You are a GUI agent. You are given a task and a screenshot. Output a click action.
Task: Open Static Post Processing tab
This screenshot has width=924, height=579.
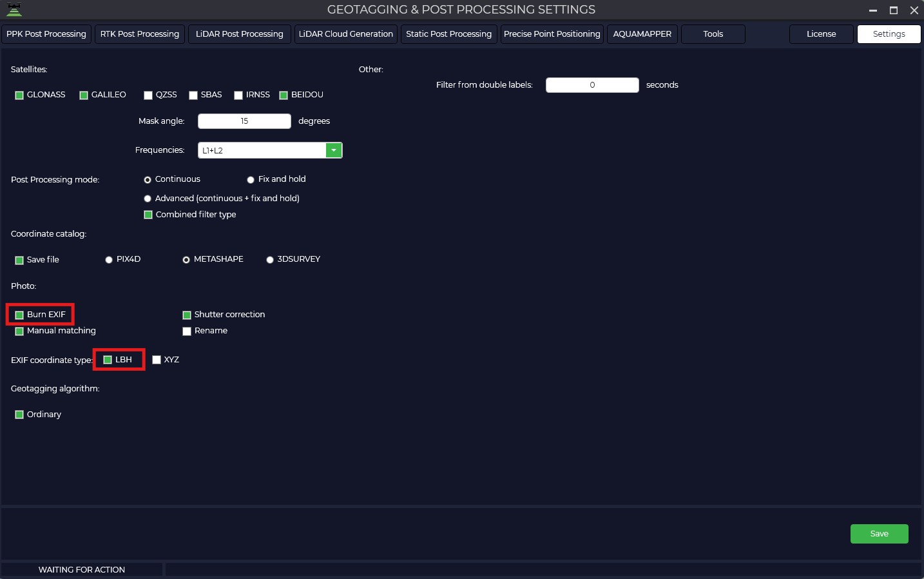pos(449,34)
